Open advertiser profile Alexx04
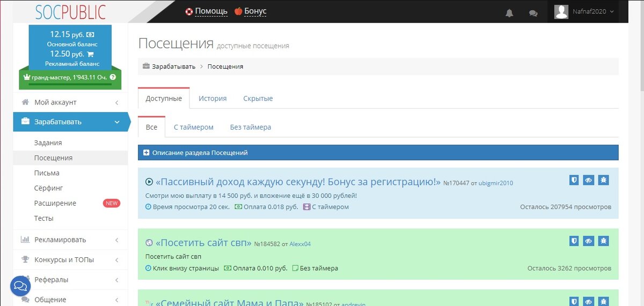The image size is (644, 306). tap(300, 244)
